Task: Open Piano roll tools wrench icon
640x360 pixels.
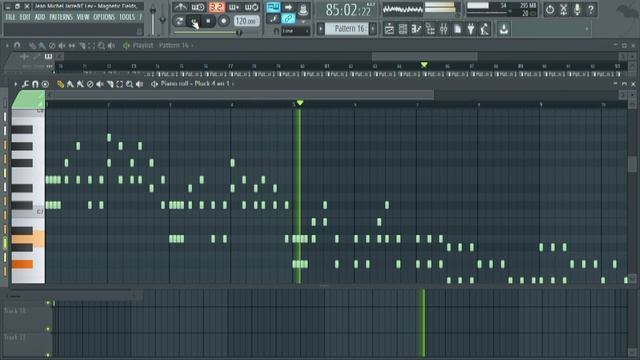Action: [x=25, y=84]
